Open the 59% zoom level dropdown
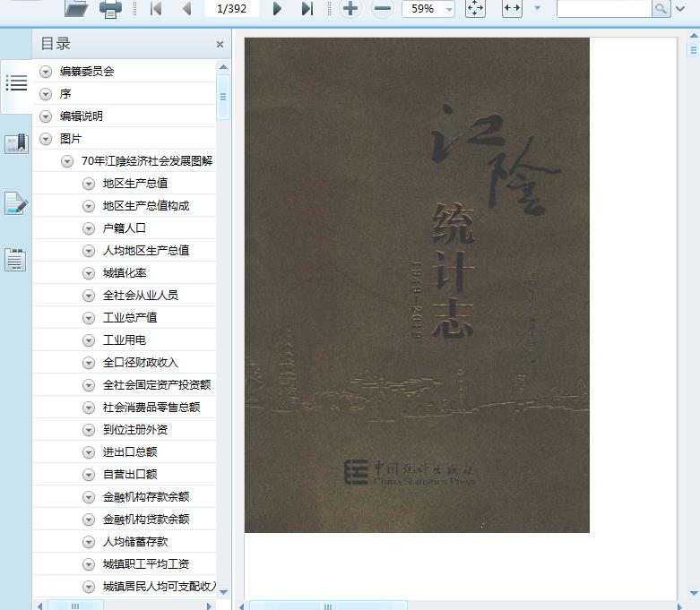This screenshot has height=610, width=700. (x=449, y=9)
